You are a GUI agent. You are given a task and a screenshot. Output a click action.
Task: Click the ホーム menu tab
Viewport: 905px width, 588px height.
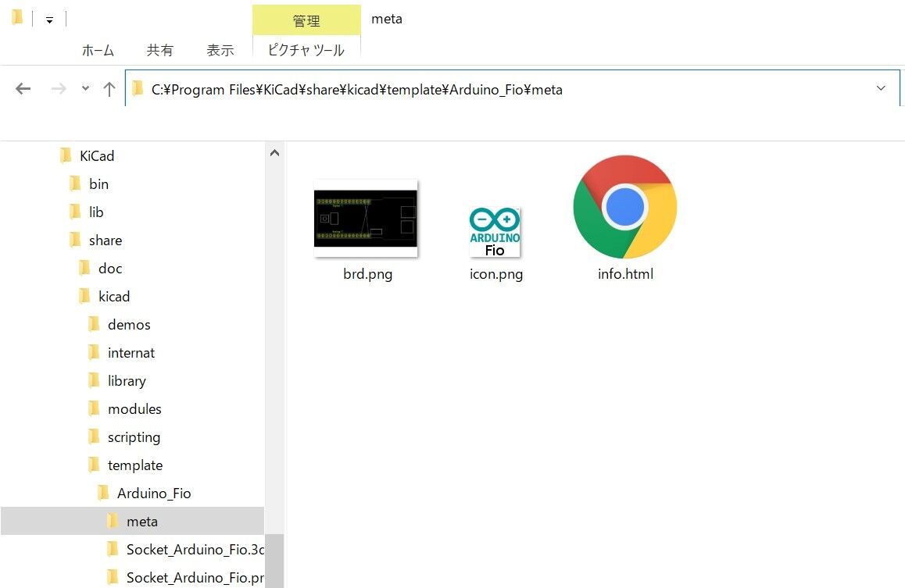[x=98, y=49]
